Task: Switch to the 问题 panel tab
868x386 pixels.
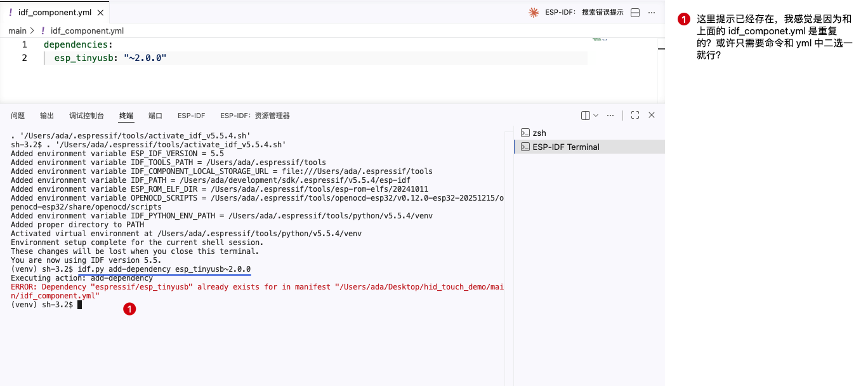Action: 18,116
